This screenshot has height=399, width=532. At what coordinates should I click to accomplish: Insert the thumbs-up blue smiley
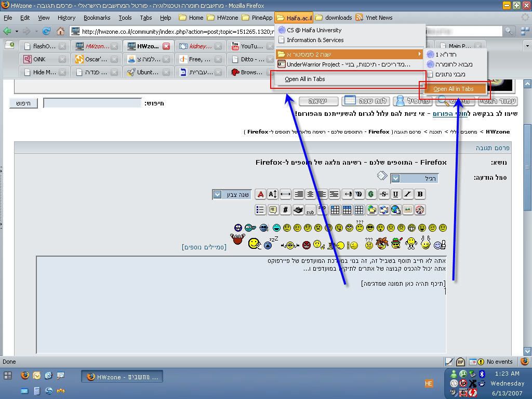[x=440, y=244]
